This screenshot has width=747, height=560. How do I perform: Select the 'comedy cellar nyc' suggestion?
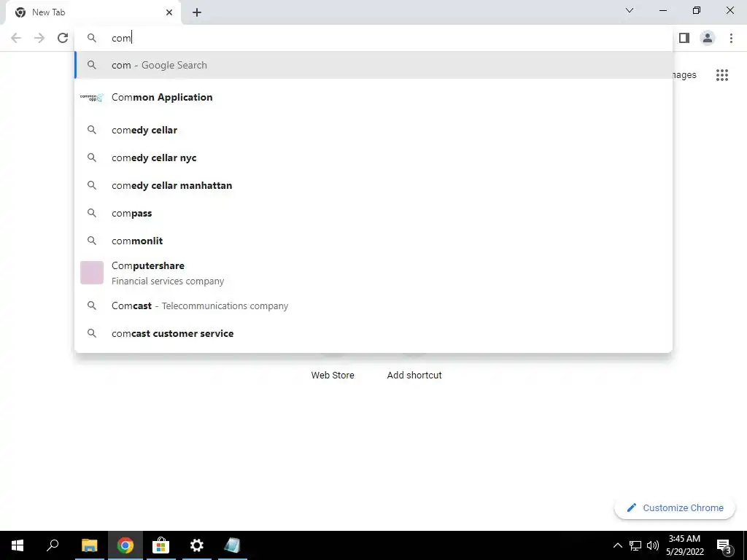(x=373, y=157)
